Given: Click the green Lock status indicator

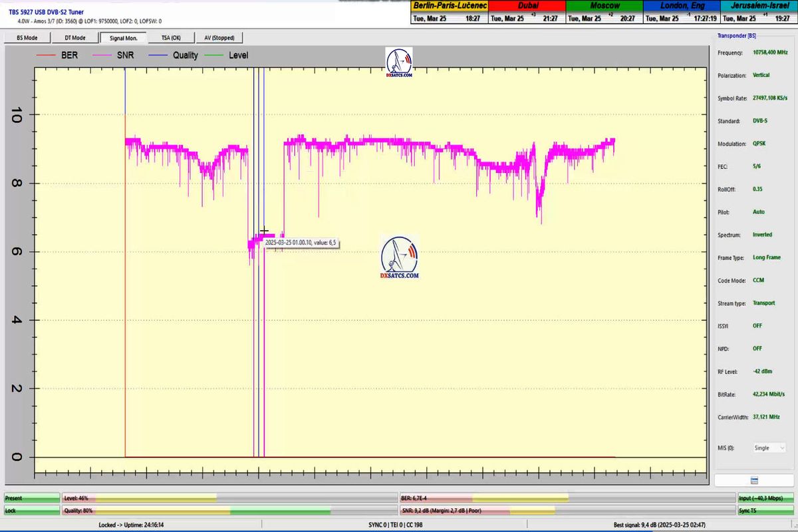Looking at the screenshot, I should tap(31, 511).
